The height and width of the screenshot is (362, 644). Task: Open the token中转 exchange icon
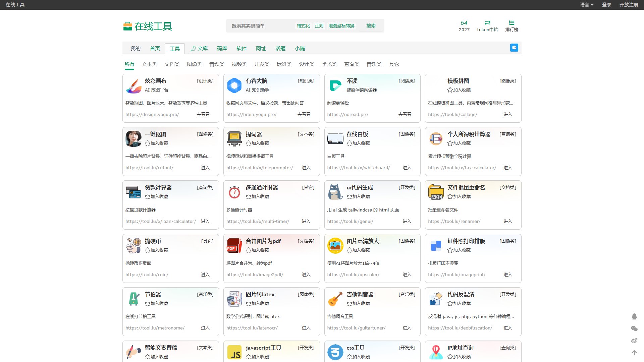coord(487,23)
